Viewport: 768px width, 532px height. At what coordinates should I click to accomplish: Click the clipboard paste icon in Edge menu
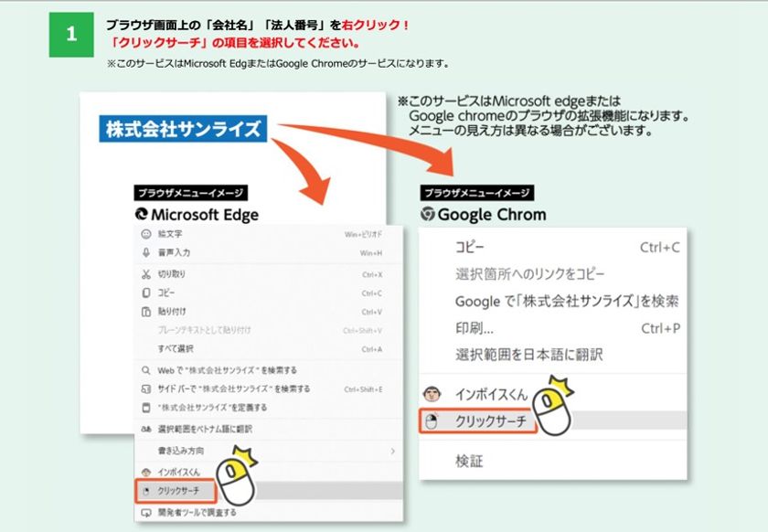click(146, 312)
